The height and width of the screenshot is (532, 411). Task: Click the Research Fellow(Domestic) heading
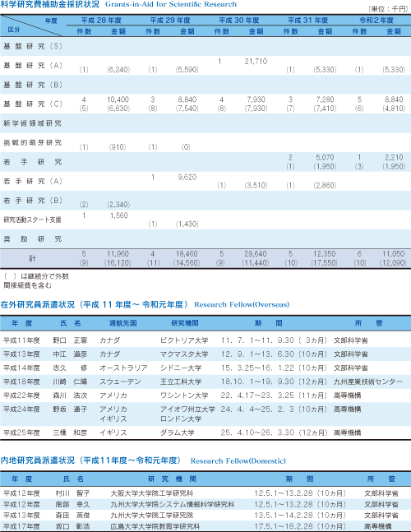click(238, 460)
